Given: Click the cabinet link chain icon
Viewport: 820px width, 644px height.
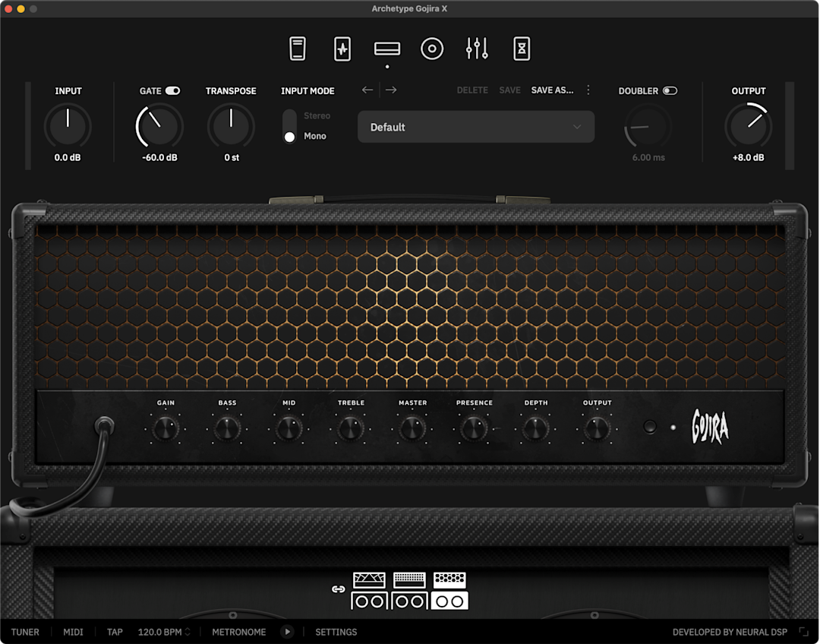Looking at the screenshot, I should pos(339,589).
